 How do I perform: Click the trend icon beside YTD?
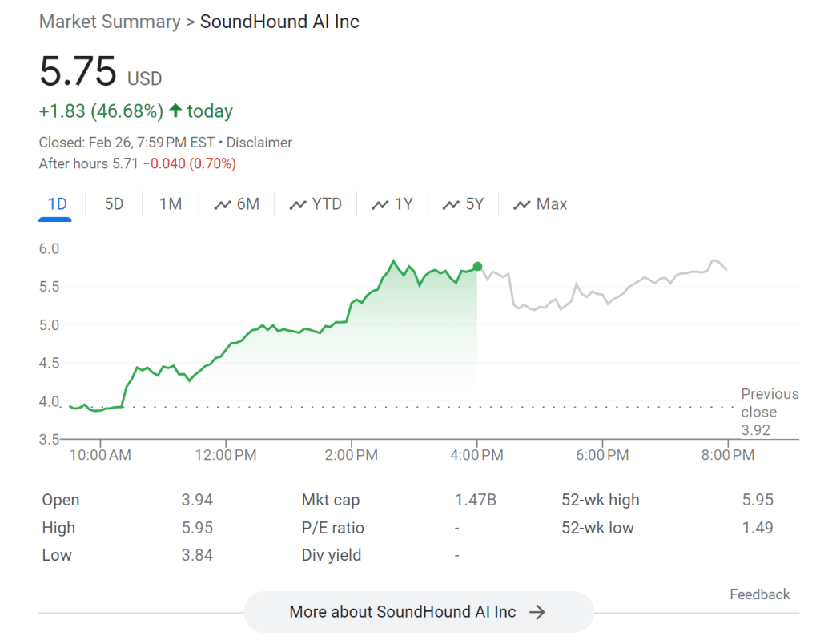coord(298,205)
